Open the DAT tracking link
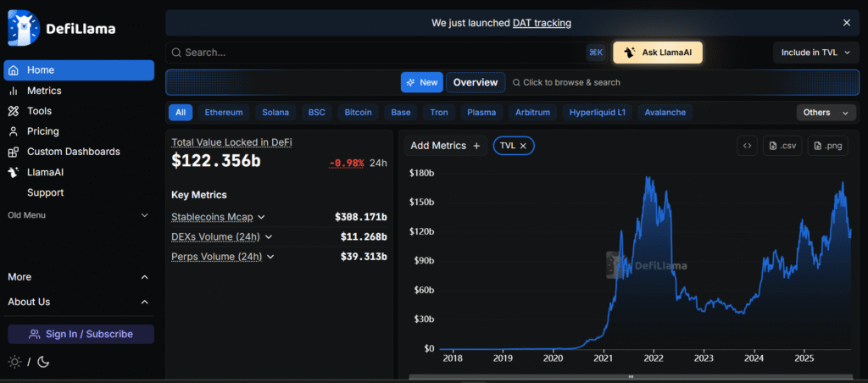 (x=542, y=23)
